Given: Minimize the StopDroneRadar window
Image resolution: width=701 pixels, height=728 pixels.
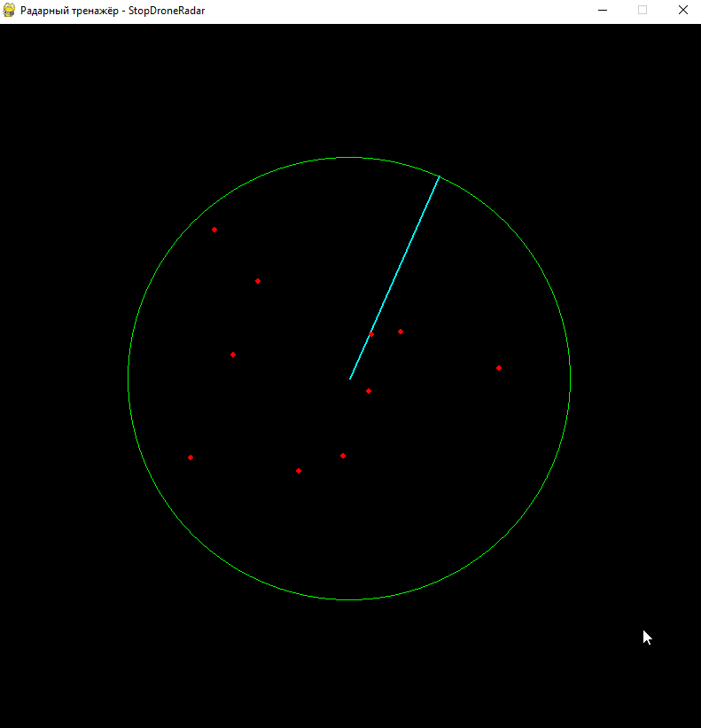Looking at the screenshot, I should pyautogui.click(x=603, y=11).
